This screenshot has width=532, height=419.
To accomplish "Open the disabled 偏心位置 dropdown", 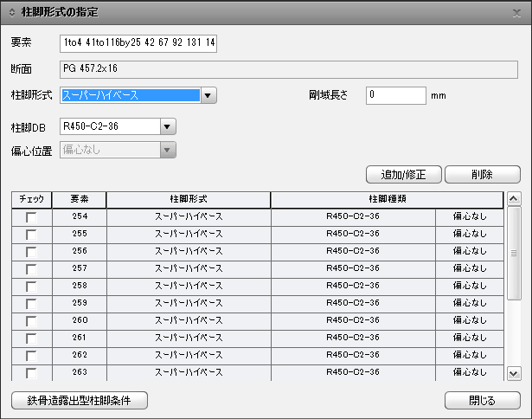I will [167, 150].
